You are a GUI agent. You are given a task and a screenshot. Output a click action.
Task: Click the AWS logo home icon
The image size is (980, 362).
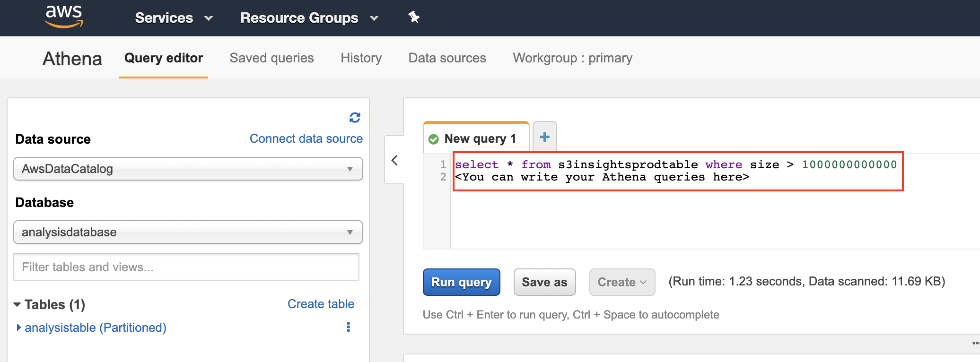pyautogui.click(x=64, y=17)
